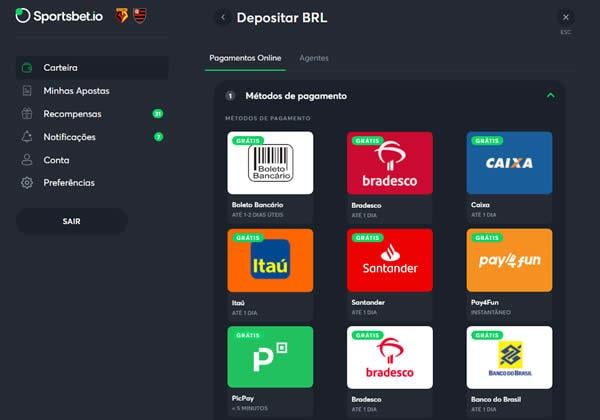This screenshot has width=600, height=420.
Task: Click the GRÁTIS badge on the Caixa tile
Action: pos(487,141)
